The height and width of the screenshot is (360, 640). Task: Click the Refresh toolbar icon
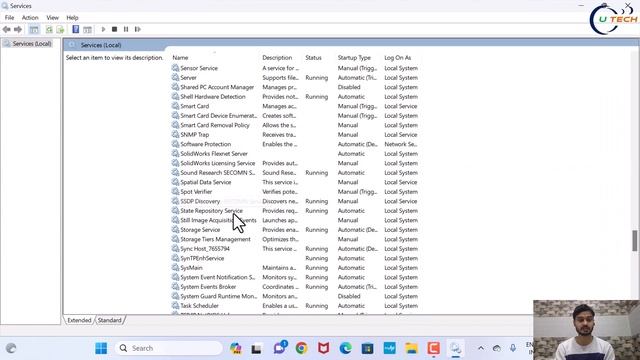point(49,29)
